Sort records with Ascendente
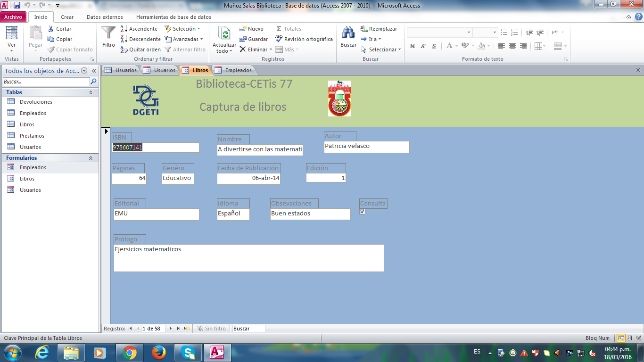The image size is (644, 362). click(x=139, y=29)
